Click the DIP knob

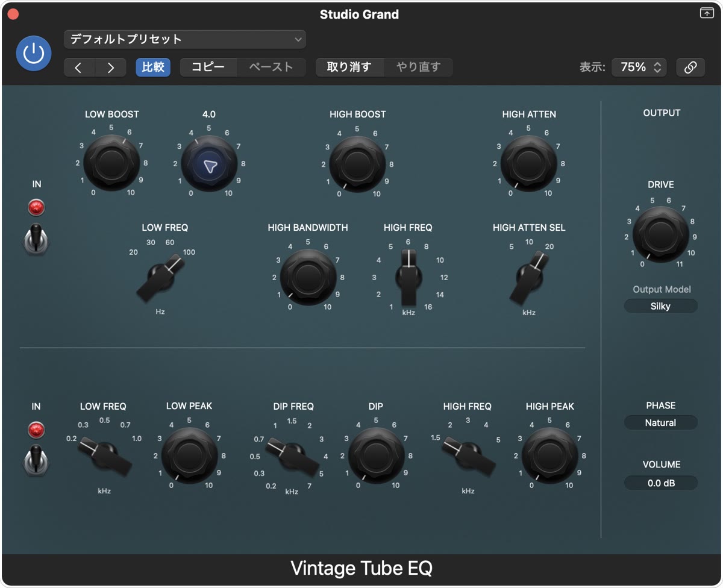coord(376,455)
